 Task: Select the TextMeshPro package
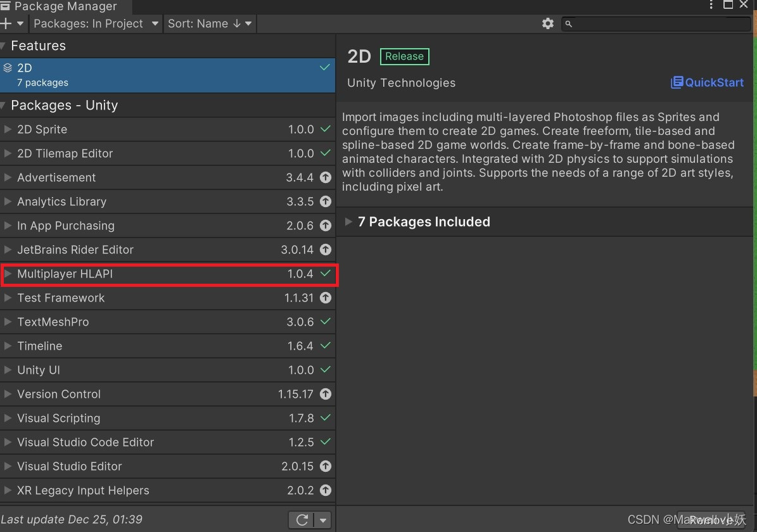(167, 322)
